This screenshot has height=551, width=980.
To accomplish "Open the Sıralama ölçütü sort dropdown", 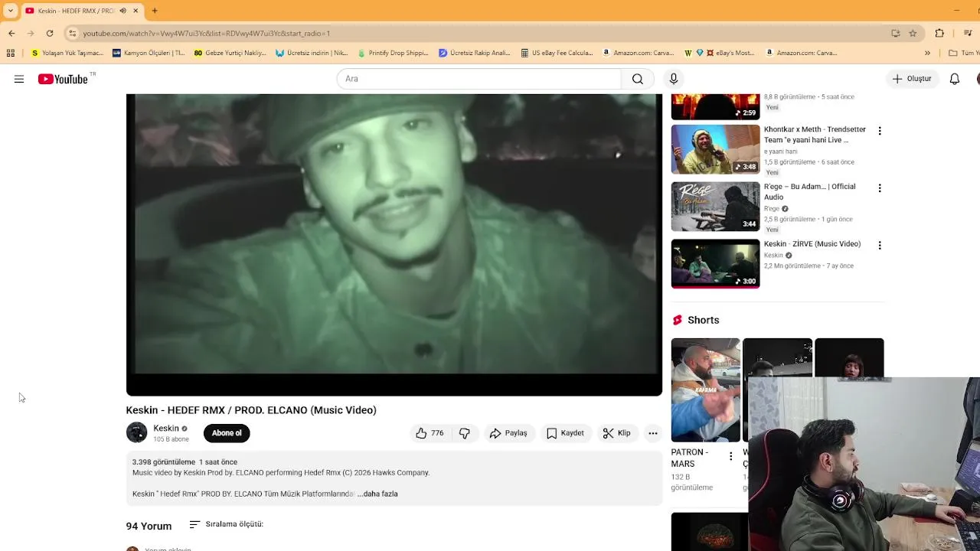I will click(226, 524).
